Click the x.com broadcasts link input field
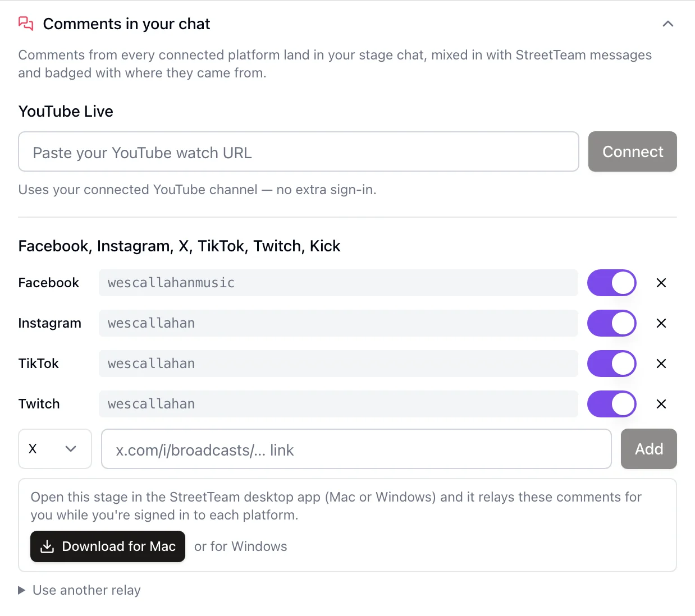Screen dimensions: 695x616 (356, 449)
